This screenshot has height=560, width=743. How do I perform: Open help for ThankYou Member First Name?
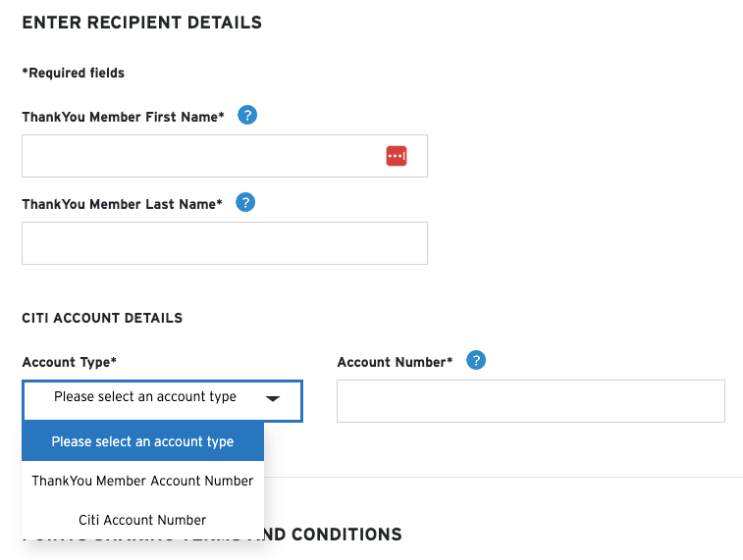(247, 115)
